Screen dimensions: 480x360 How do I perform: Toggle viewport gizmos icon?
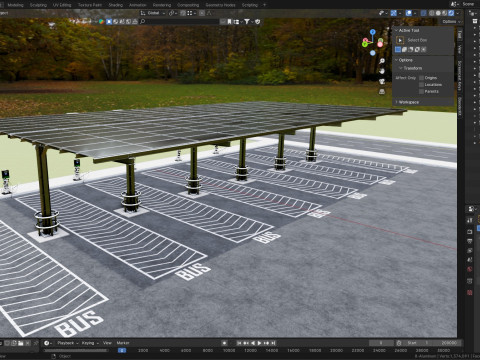(x=394, y=13)
